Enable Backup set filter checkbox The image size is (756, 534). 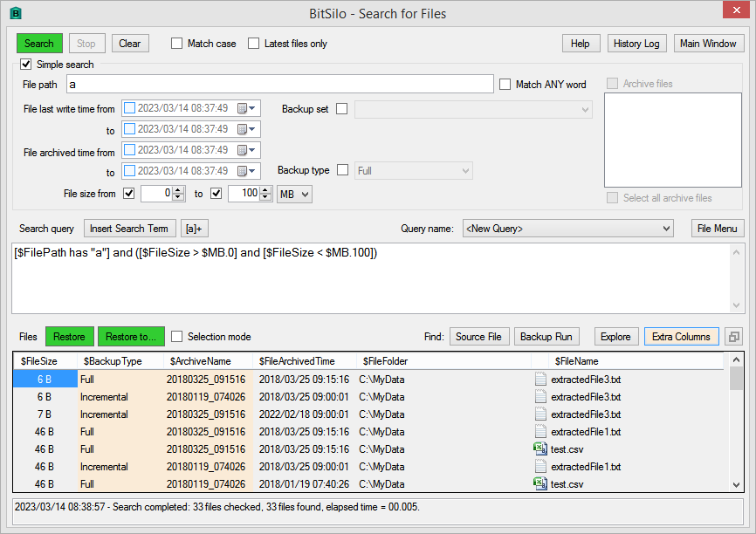coord(342,109)
